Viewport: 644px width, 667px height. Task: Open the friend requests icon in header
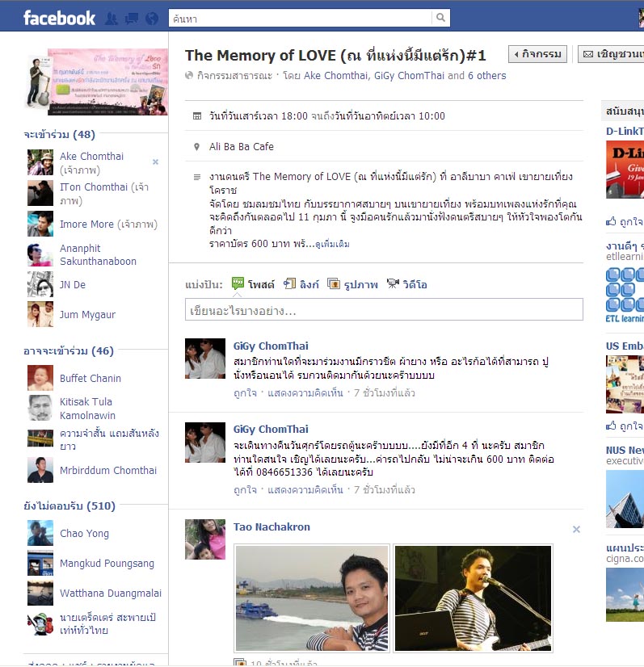click(x=112, y=19)
